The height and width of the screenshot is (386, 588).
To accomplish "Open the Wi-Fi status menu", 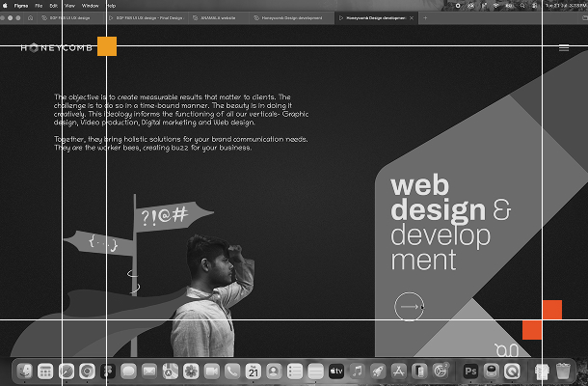I will [x=495, y=6].
